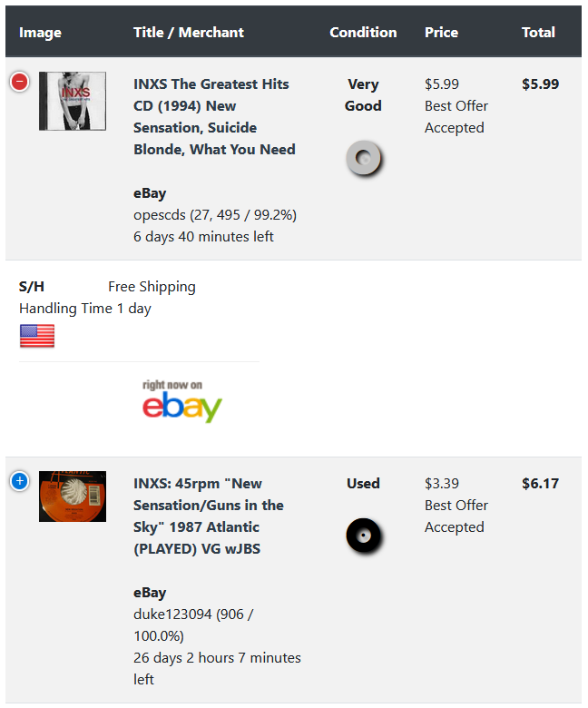
Task: Click the $6.17 total price
Action: [x=540, y=484]
